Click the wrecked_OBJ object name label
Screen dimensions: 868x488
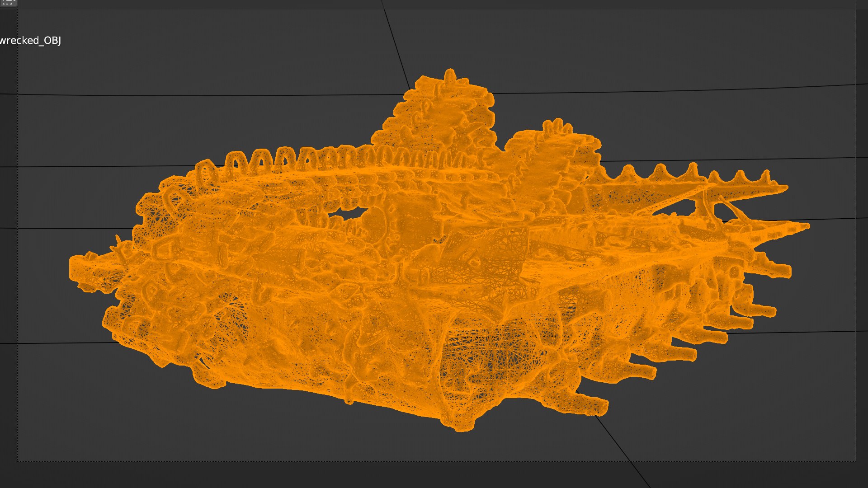30,41
